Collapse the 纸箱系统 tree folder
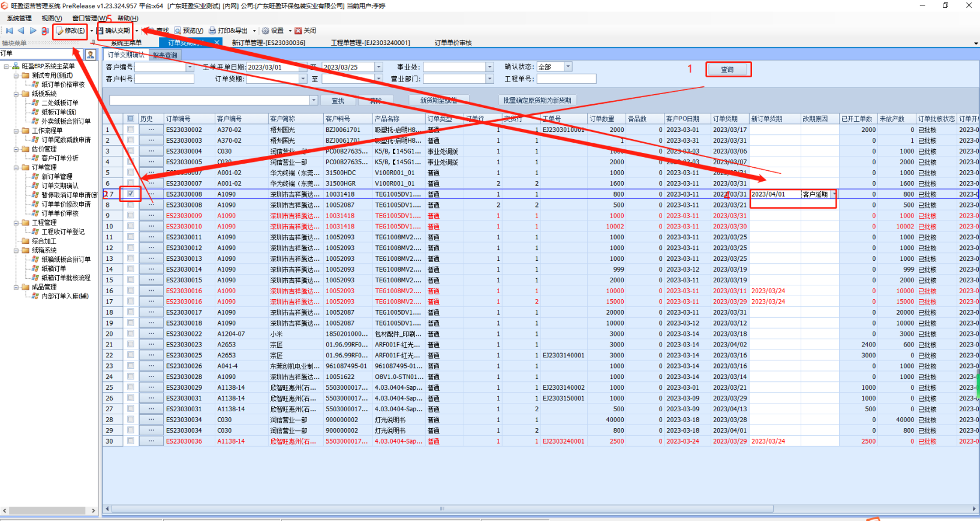980x521 pixels. (x=16, y=251)
